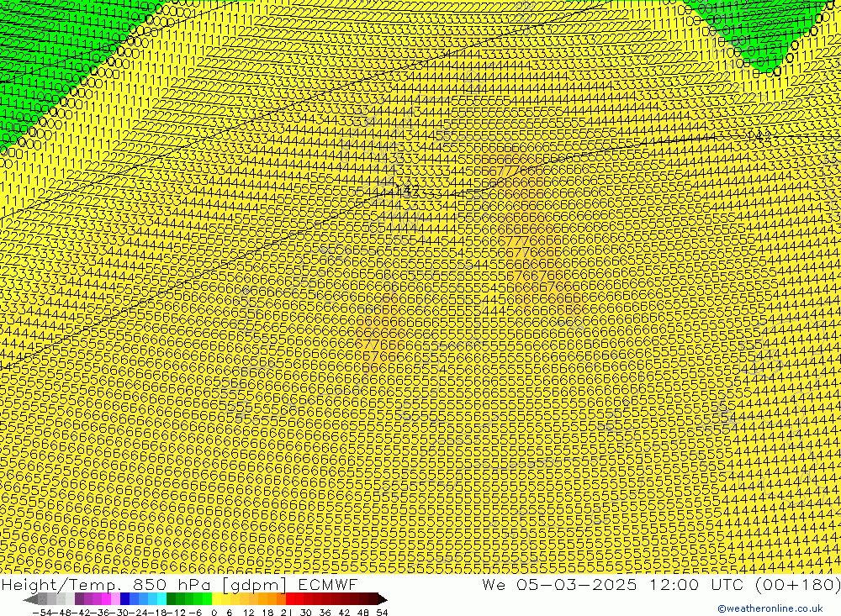Click the right arrow end of the color scale
This screenshot has height=616, width=841.
(383, 599)
